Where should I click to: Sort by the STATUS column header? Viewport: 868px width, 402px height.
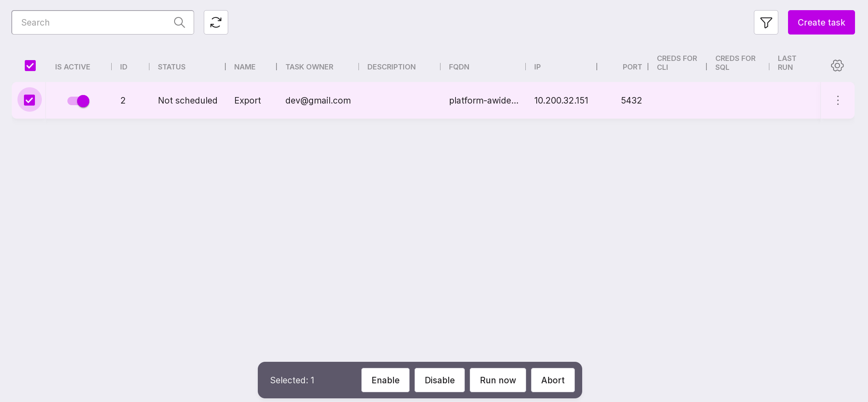click(171, 67)
